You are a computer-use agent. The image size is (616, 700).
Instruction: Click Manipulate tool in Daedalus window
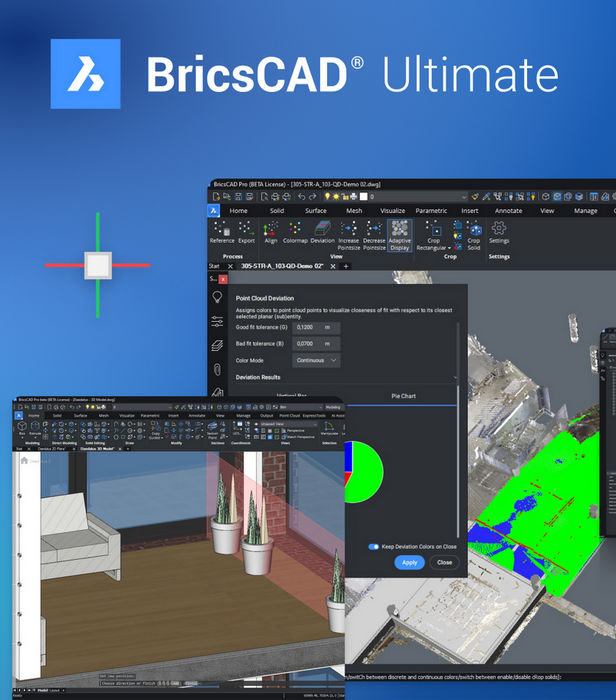point(329,428)
